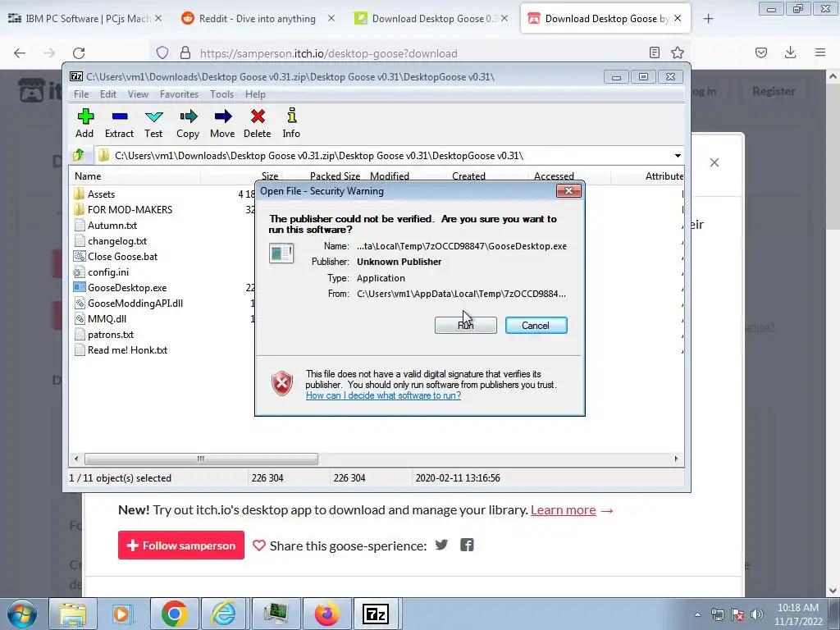Open Firefox downloads panel
The image size is (840, 630).
point(790,52)
